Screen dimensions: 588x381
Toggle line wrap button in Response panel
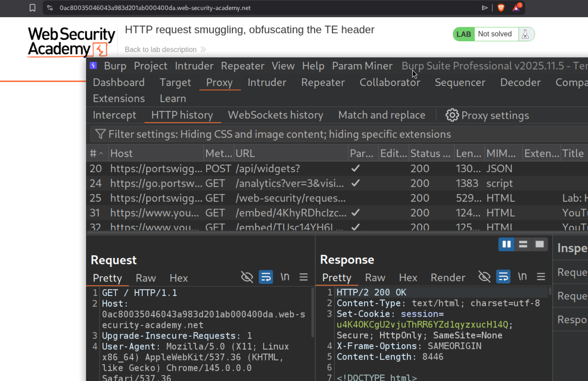503,277
